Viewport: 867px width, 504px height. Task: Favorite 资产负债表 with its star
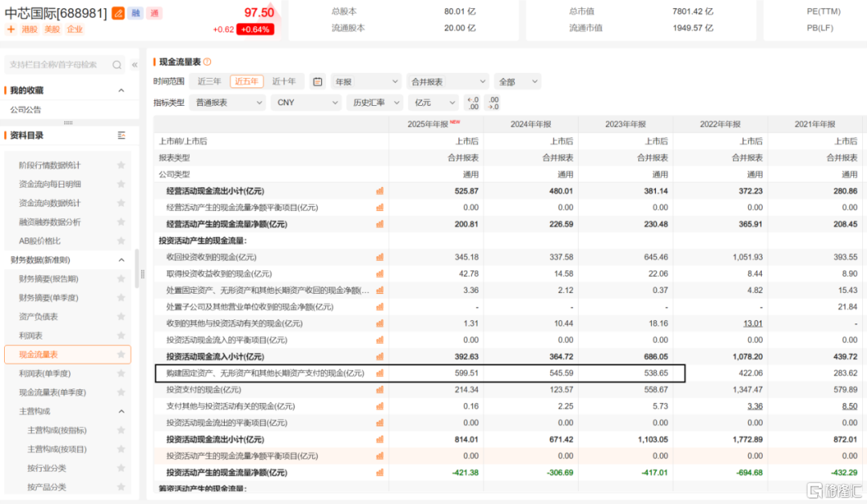click(x=121, y=317)
